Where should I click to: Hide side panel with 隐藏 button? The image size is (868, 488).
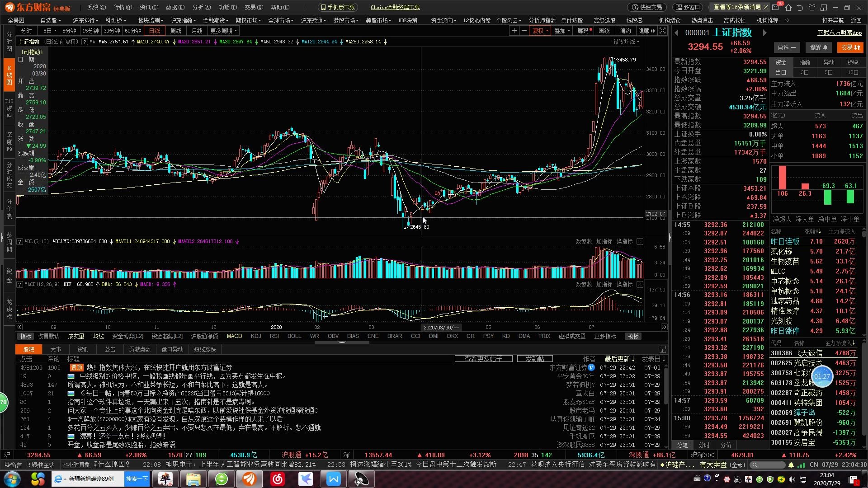(x=646, y=31)
